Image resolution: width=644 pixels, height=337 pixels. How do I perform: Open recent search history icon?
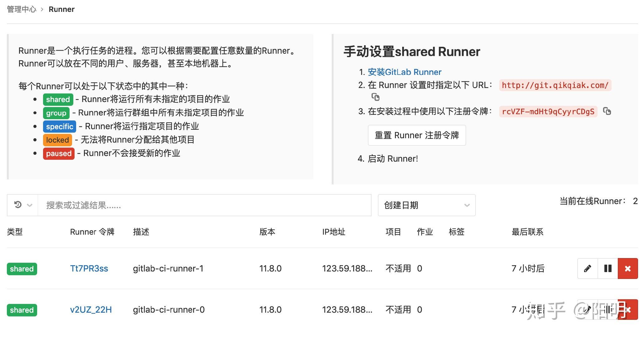[x=17, y=204]
